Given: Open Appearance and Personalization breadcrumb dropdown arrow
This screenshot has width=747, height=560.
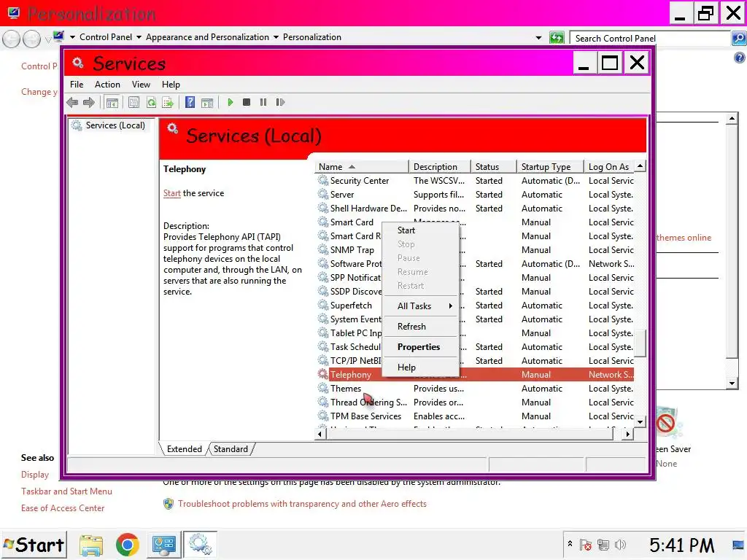Looking at the screenshot, I should click(276, 37).
